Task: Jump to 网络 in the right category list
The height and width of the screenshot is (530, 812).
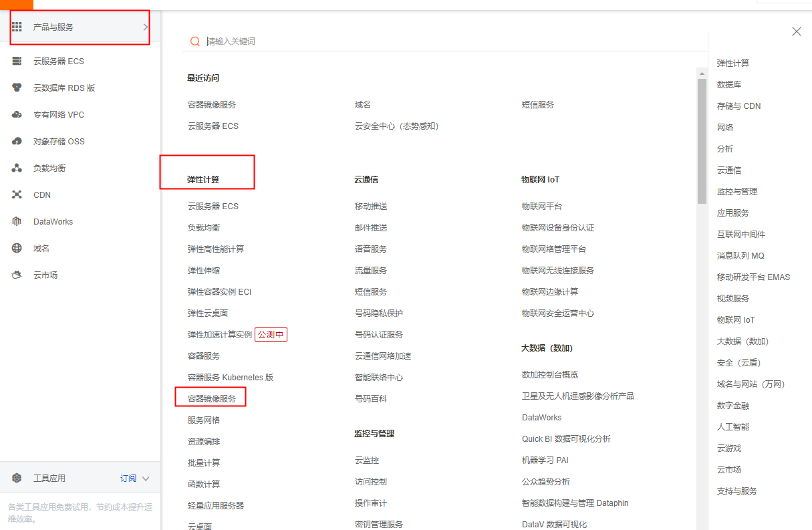Action: [x=725, y=128]
